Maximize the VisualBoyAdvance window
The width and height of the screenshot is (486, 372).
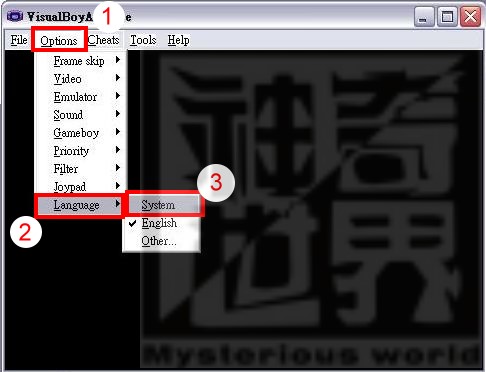point(447,16)
